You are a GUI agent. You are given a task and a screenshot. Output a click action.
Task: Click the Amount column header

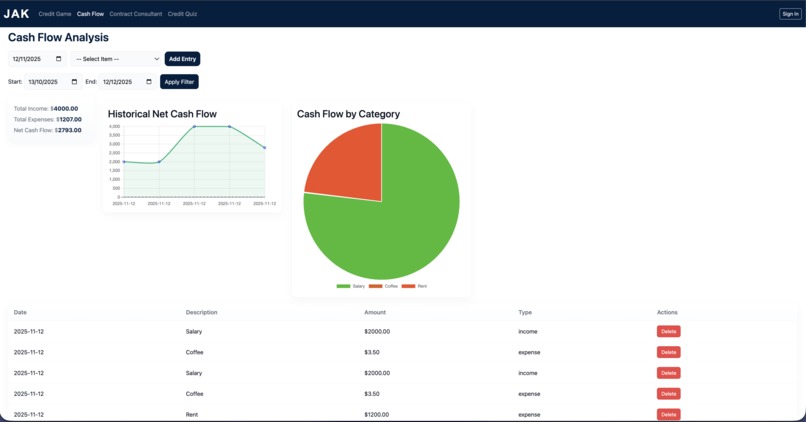click(x=375, y=313)
